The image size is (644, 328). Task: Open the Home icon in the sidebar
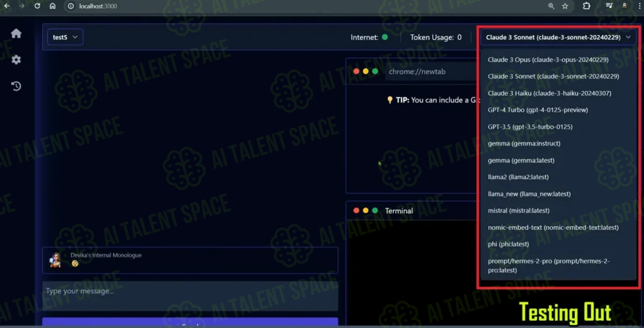(16, 34)
